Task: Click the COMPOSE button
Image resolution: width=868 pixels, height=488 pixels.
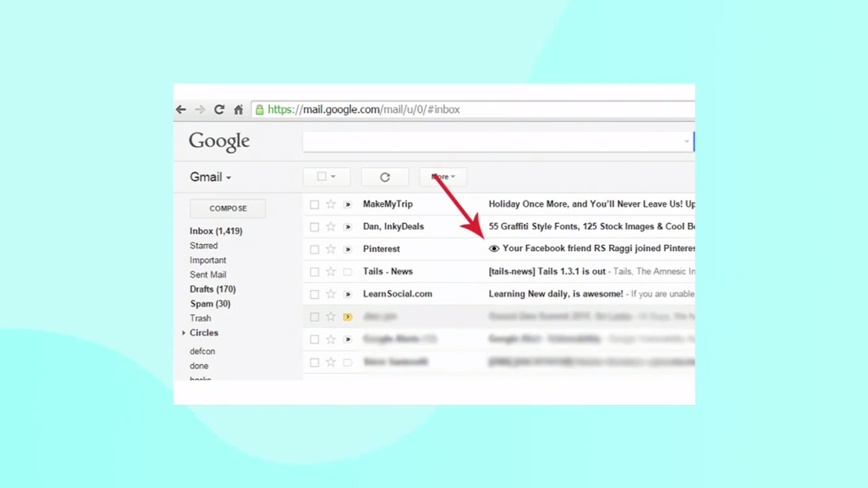Action: tap(228, 208)
